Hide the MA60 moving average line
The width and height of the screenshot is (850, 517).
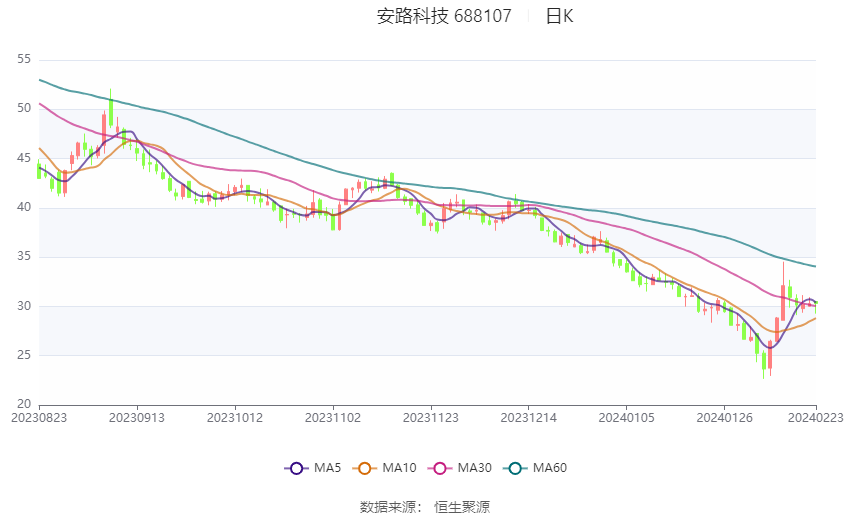click(535, 468)
